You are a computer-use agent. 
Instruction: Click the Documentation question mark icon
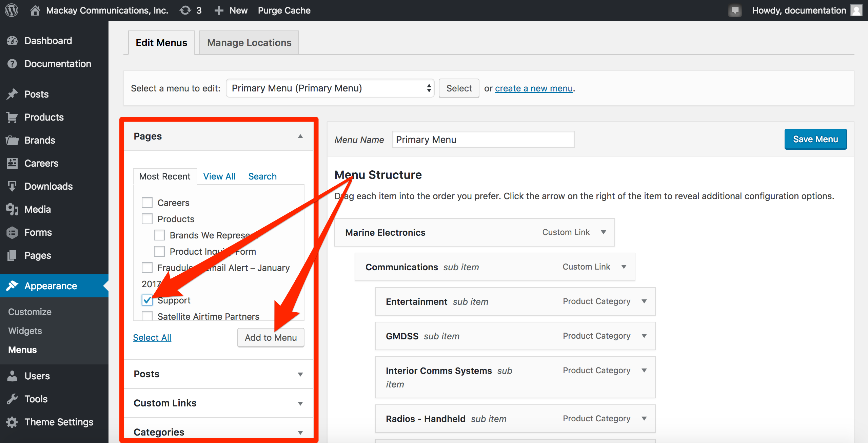click(x=12, y=64)
